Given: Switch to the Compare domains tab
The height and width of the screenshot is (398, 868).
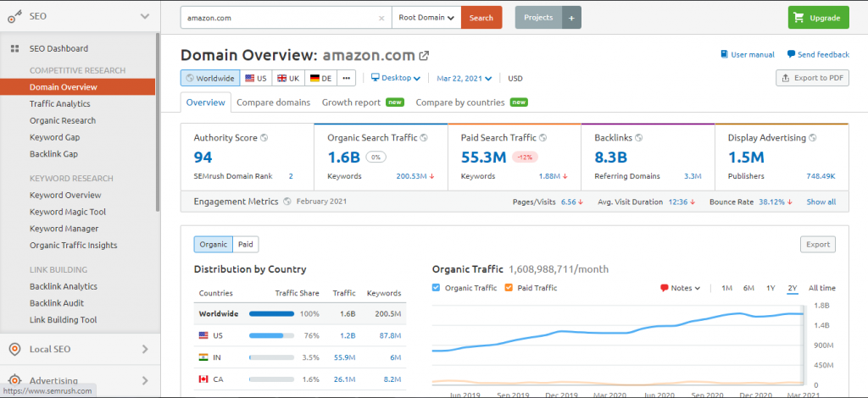Looking at the screenshot, I should pos(274,102).
